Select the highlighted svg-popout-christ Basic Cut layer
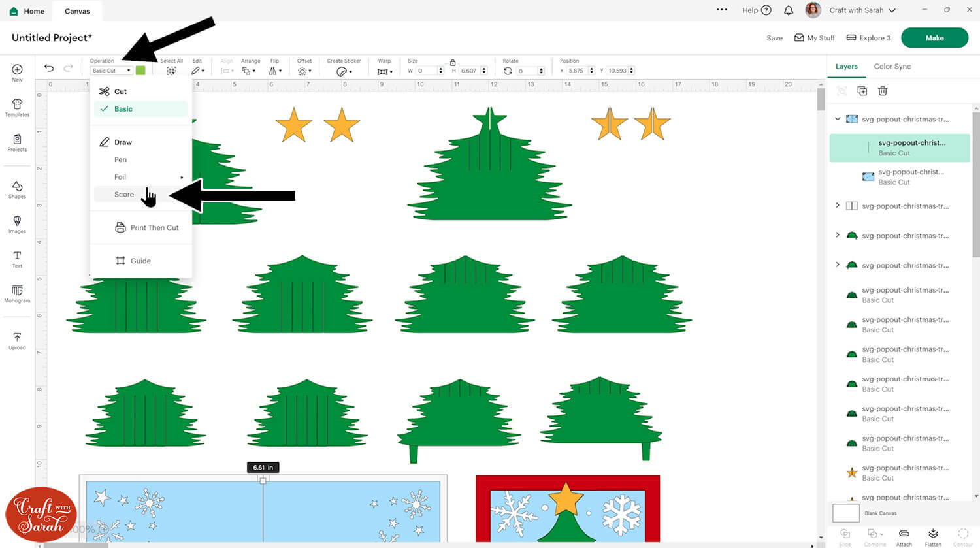980x548 pixels. coord(900,148)
